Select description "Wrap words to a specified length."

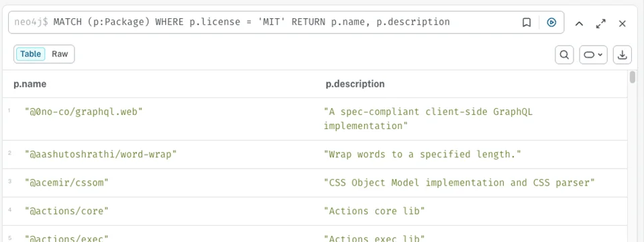point(422,155)
